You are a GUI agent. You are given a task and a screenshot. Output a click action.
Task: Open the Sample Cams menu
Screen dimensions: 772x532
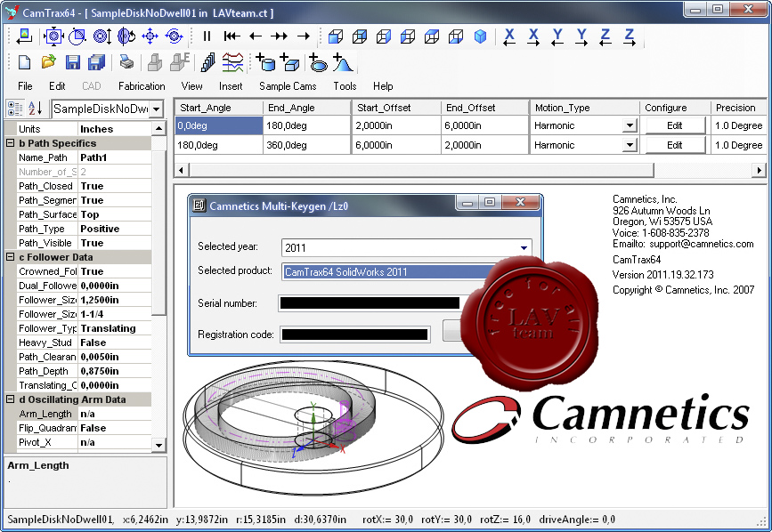[288, 86]
